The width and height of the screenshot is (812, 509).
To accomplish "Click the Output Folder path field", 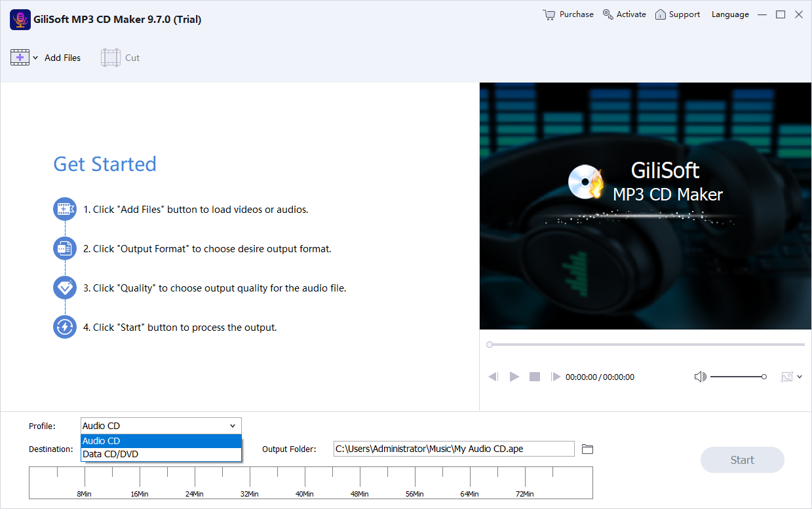I will 454,449.
